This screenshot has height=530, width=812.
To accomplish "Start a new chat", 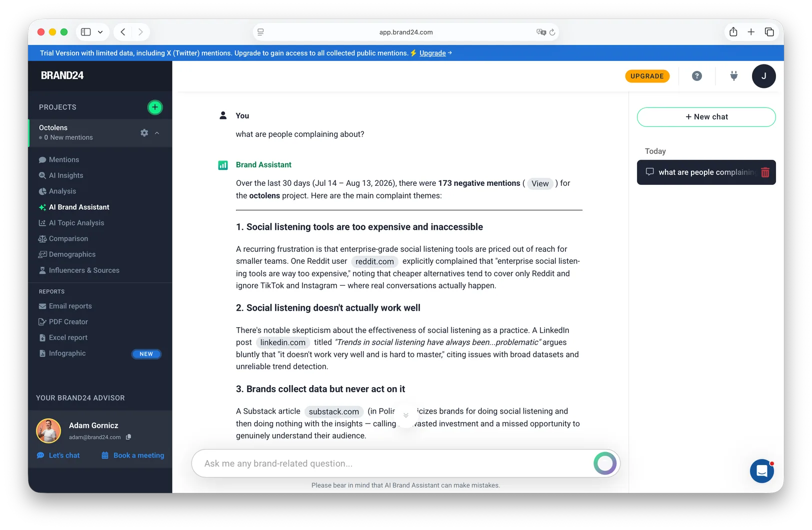I will [706, 117].
